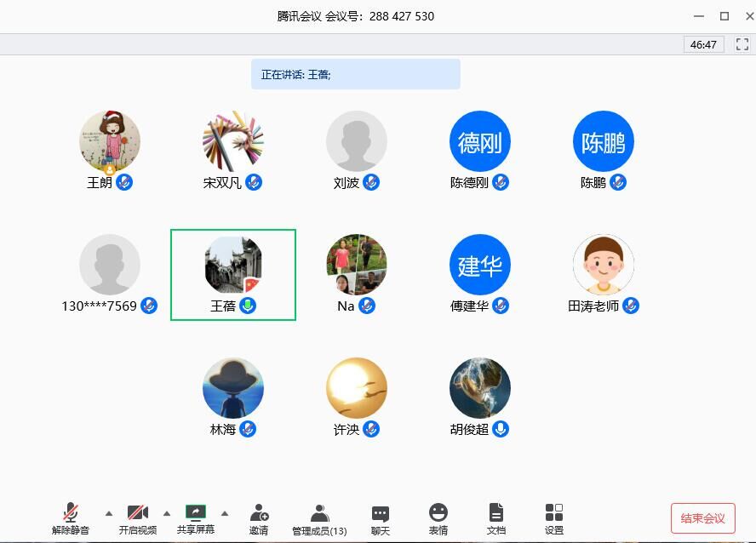Expand audio options arrow beside 解除静音
Viewport: 756px width, 543px height.
click(x=108, y=513)
